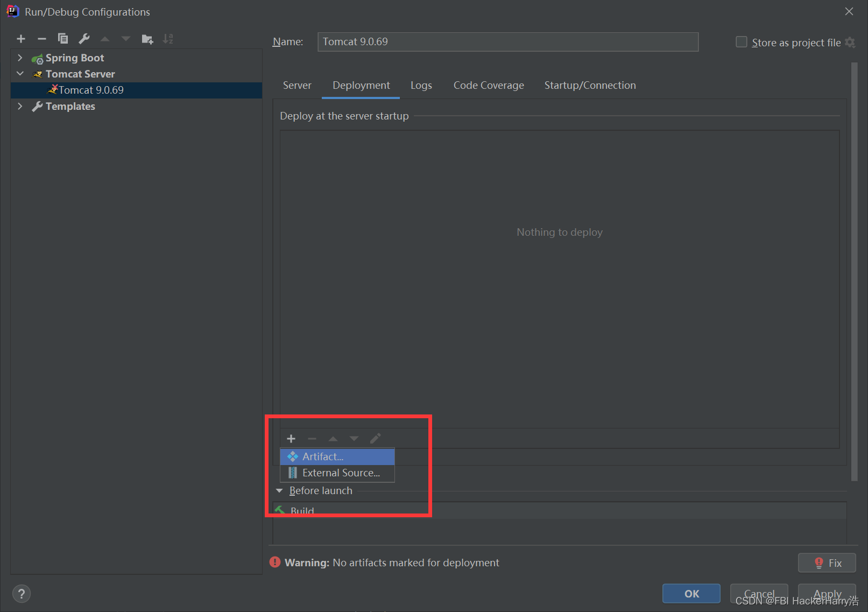This screenshot has height=612, width=868.
Task: Open project file storage gear settings
Action: coord(850,43)
